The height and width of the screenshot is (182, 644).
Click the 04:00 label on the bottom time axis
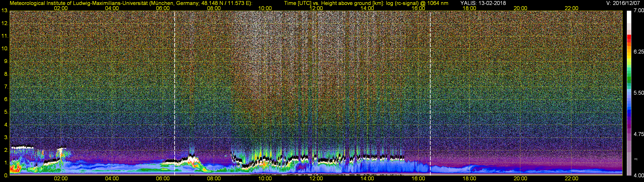(x=112, y=179)
